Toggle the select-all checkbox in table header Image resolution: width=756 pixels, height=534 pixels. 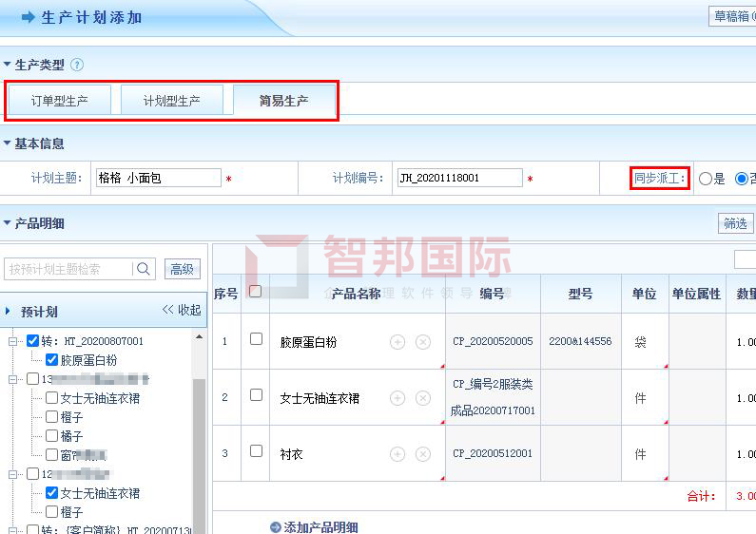tap(256, 291)
